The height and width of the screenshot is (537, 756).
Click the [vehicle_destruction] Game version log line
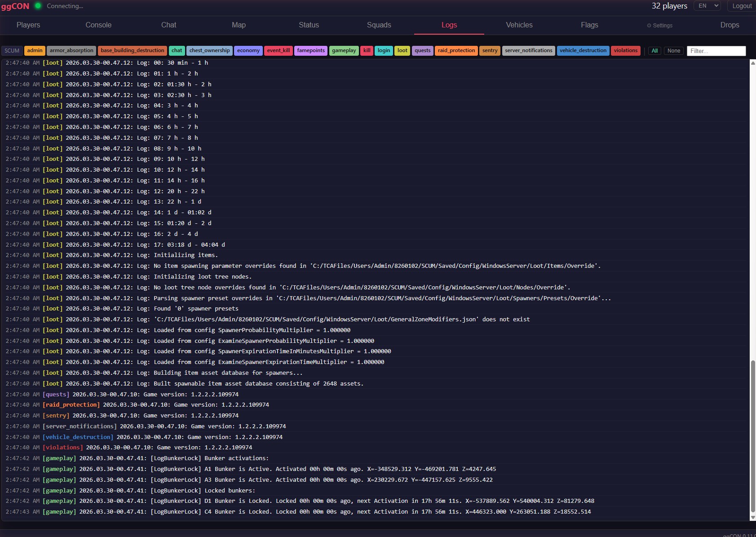pos(375,437)
